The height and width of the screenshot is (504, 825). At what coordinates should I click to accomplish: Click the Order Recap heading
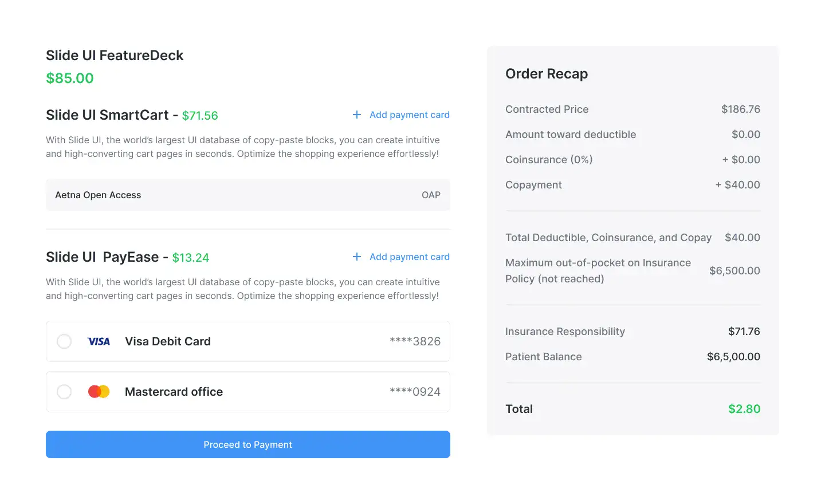point(547,74)
